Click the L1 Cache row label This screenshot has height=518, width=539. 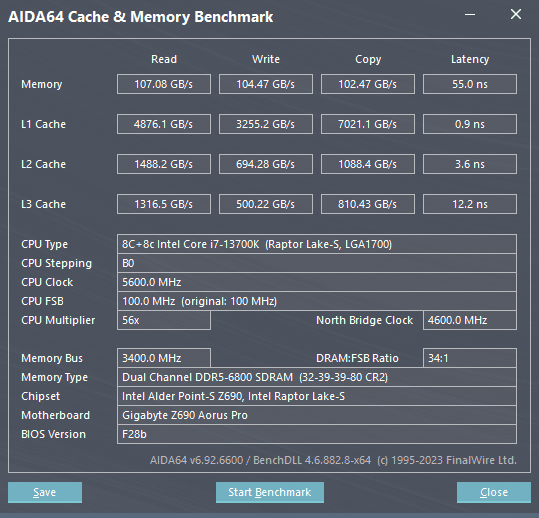click(x=43, y=124)
